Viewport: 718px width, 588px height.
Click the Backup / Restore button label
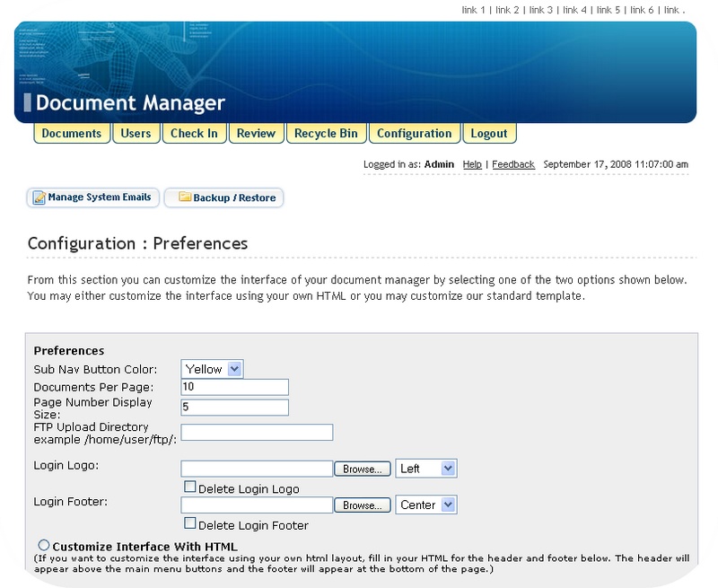pos(234,197)
